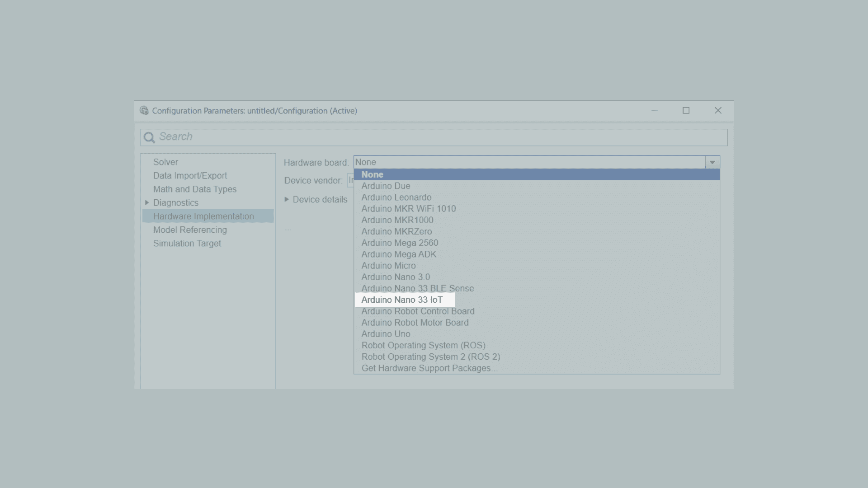868x488 pixels.
Task: Click Get Hardware Support Packages entry
Action: point(429,368)
